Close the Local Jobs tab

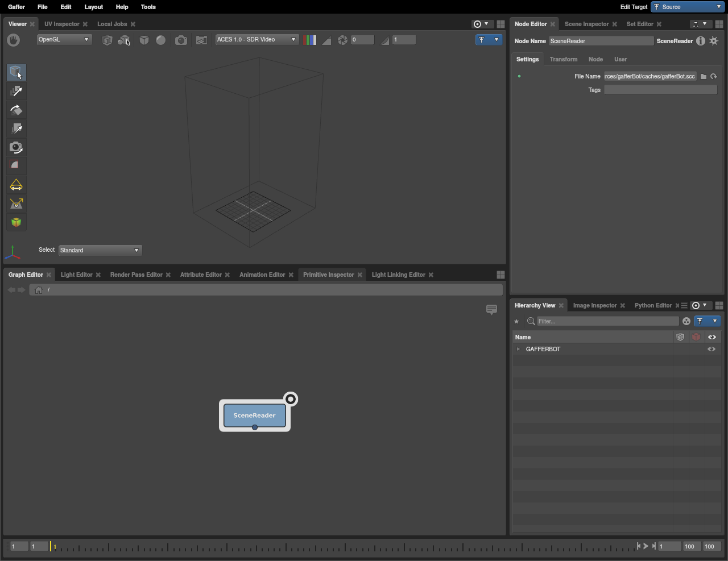click(133, 24)
